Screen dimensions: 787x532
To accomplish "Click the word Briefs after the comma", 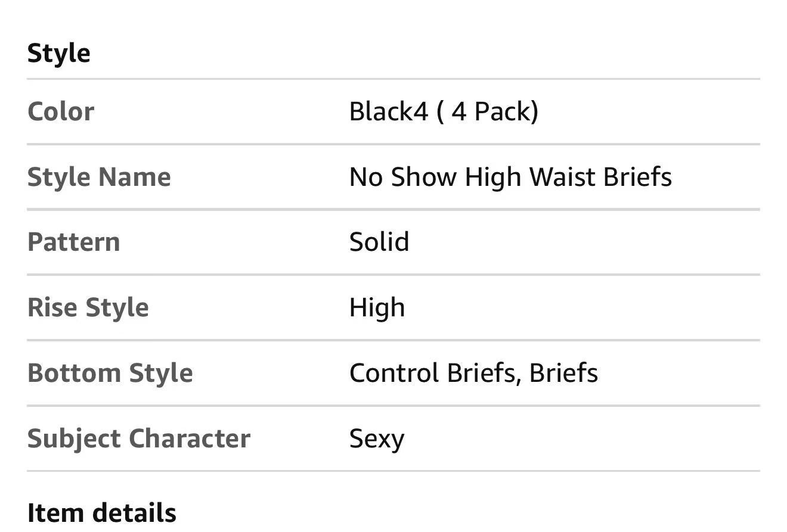I will point(563,373).
